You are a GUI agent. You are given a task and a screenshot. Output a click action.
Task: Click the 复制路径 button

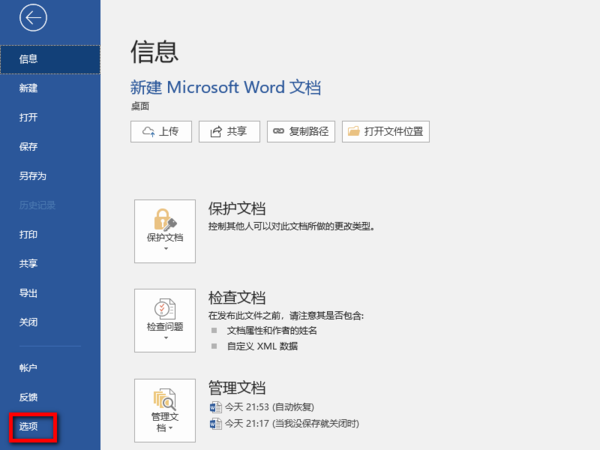tap(301, 132)
